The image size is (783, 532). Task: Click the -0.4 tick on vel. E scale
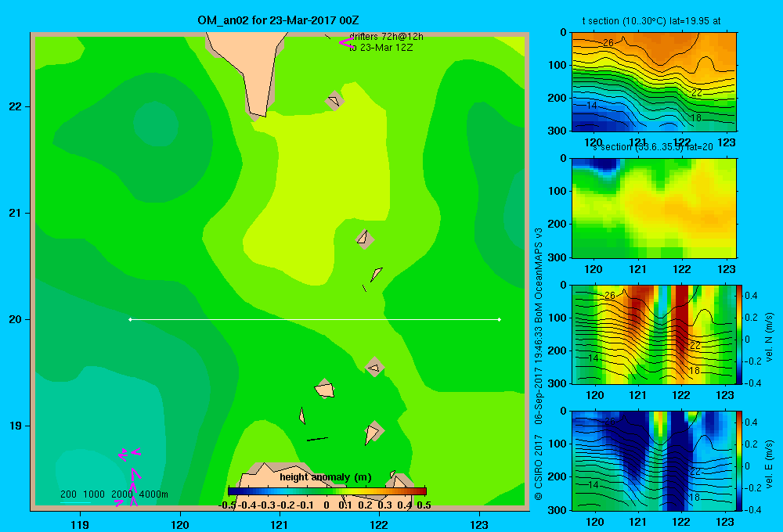[x=752, y=509]
